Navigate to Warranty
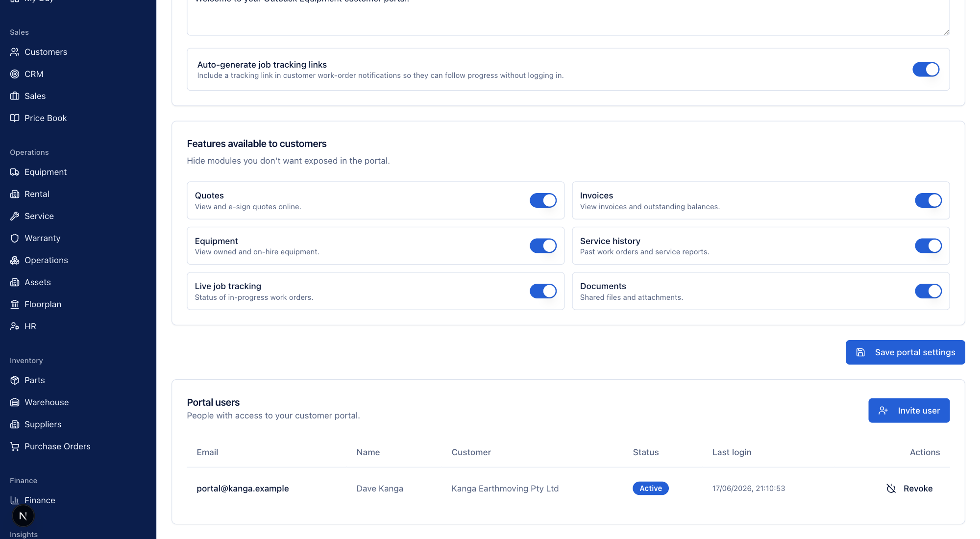This screenshot has width=980, height=539. point(43,238)
